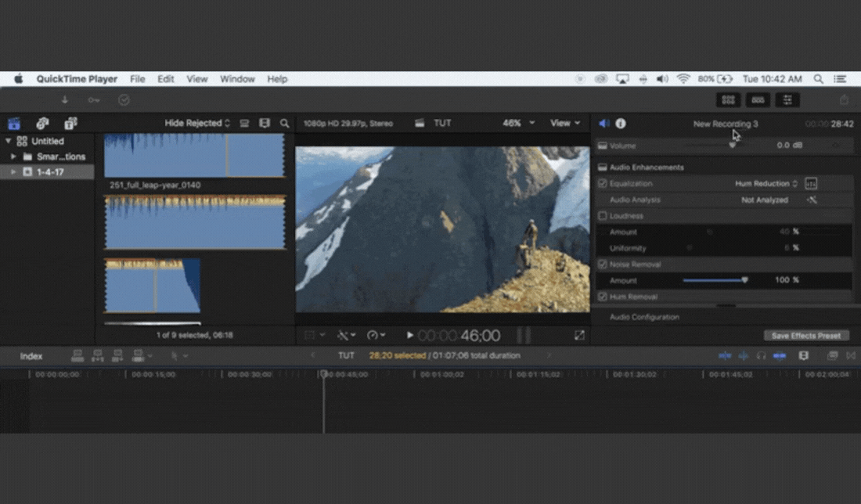Open the Libraries sidebar icon

14,124
